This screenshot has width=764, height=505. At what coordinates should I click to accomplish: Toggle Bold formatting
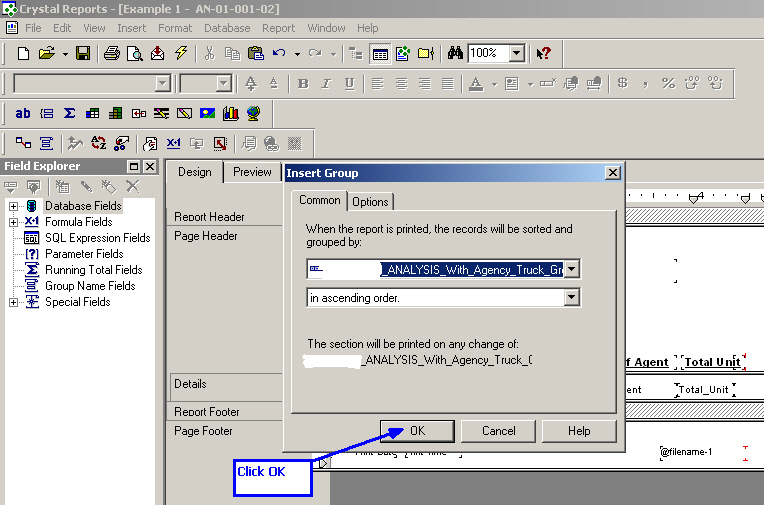303,84
